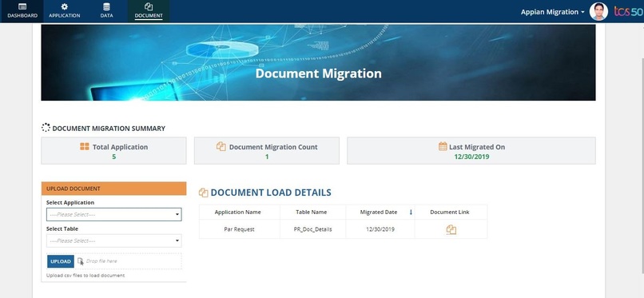Click the TCS 50 logo
This screenshot has height=298, width=644.
[628, 11]
